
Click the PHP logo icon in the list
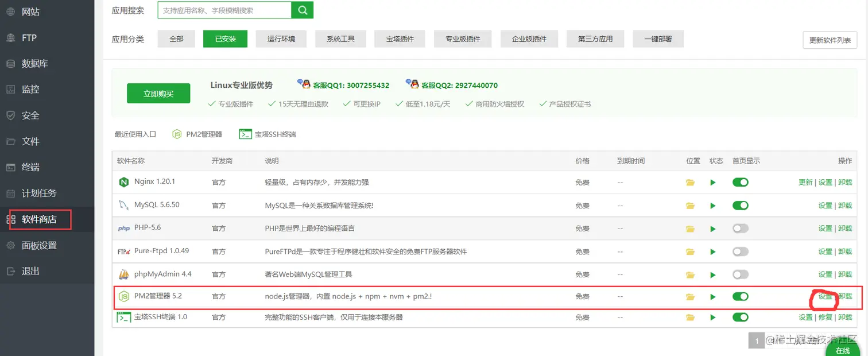pyautogui.click(x=123, y=228)
